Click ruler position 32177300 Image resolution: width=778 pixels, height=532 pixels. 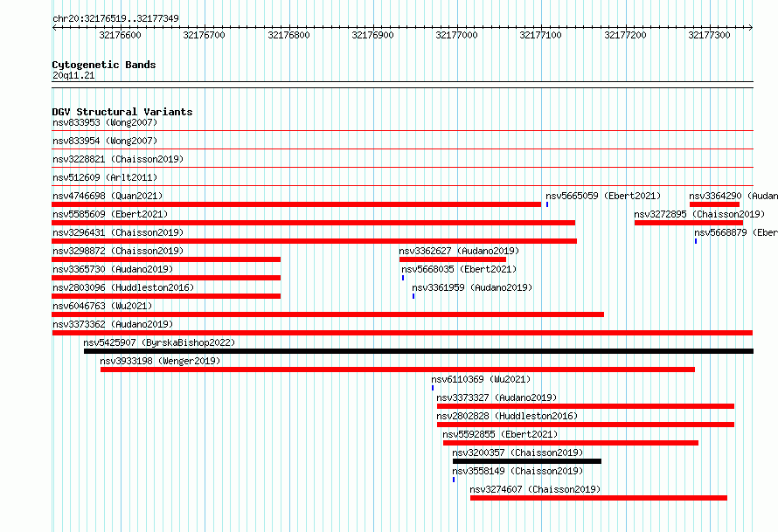tap(710, 35)
